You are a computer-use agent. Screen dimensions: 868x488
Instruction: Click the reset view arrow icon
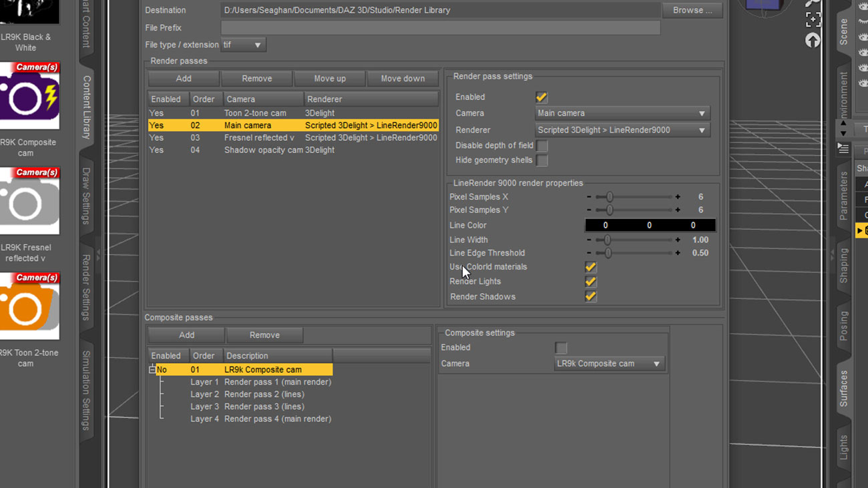813,41
